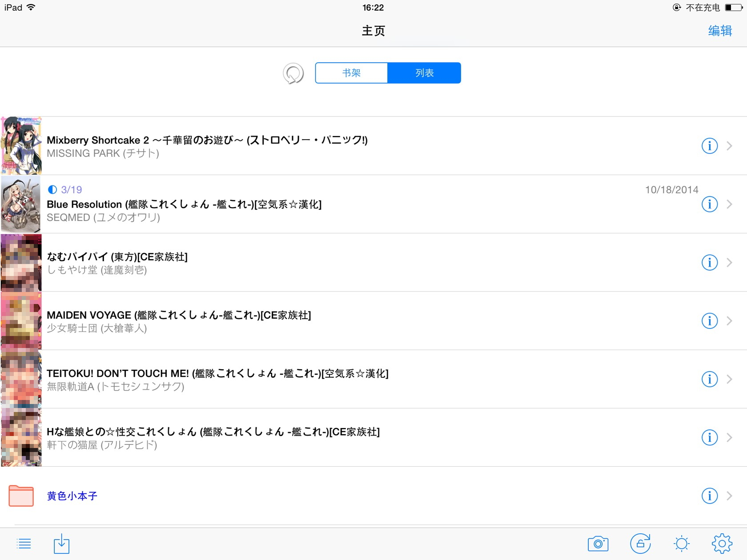
Task: Open the 黄色小本子 folder
Action: click(72, 496)
